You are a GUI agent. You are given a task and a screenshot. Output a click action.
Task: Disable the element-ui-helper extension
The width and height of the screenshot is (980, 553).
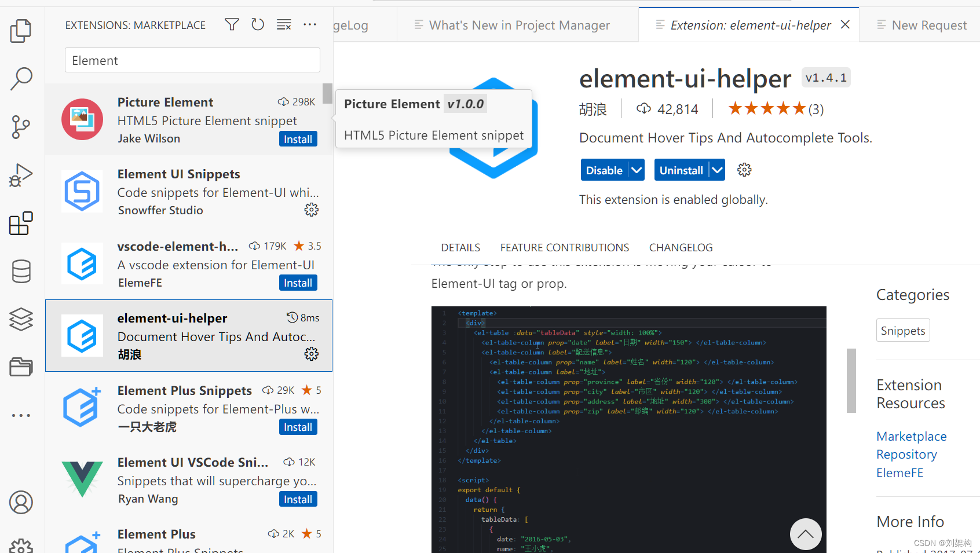point(604,170)
